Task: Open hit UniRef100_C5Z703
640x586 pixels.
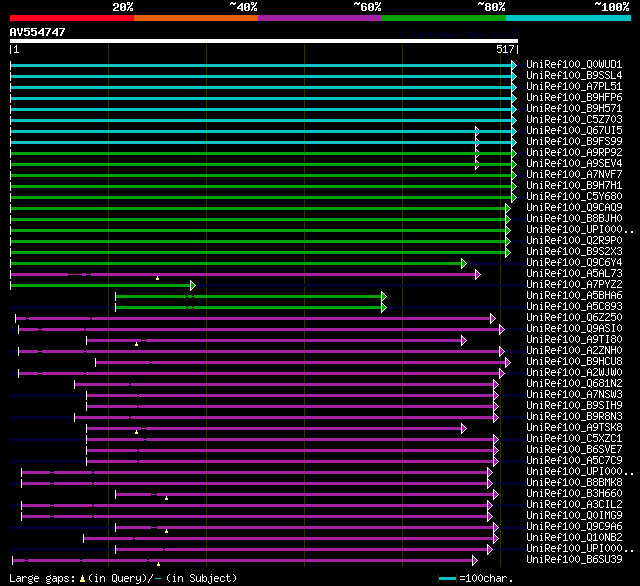Action: tap(574, 120)
